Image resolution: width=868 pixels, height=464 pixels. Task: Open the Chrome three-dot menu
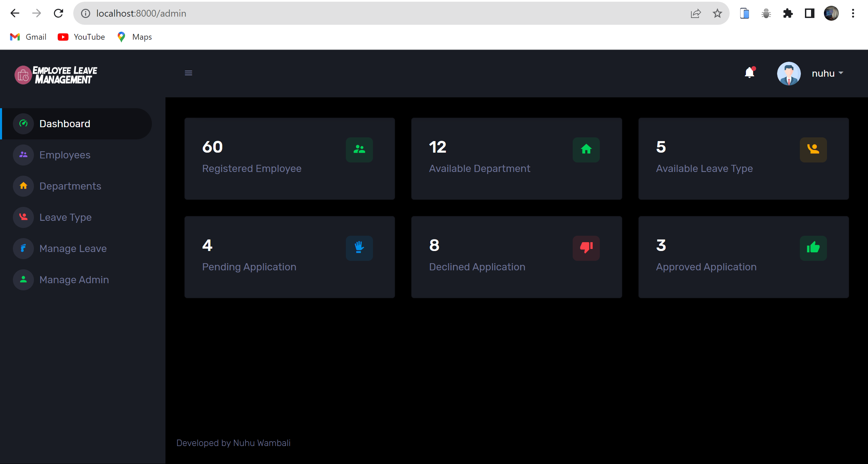[x=853, y=13]
